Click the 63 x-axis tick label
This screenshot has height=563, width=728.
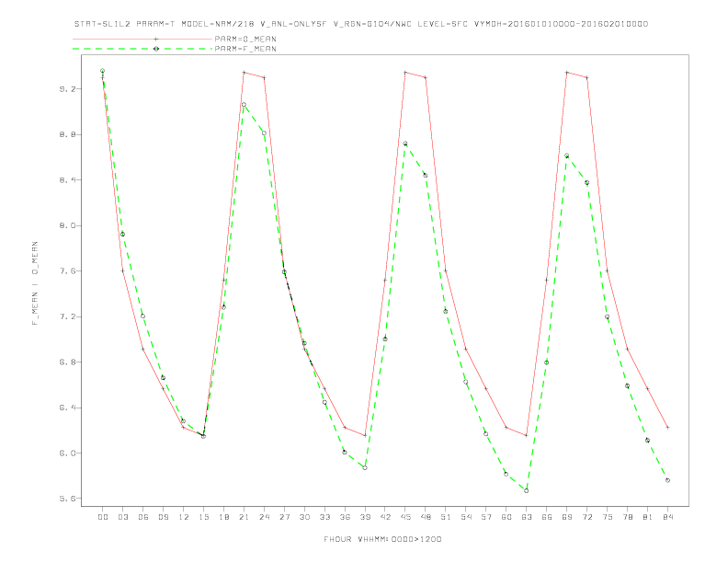[527, 517]
